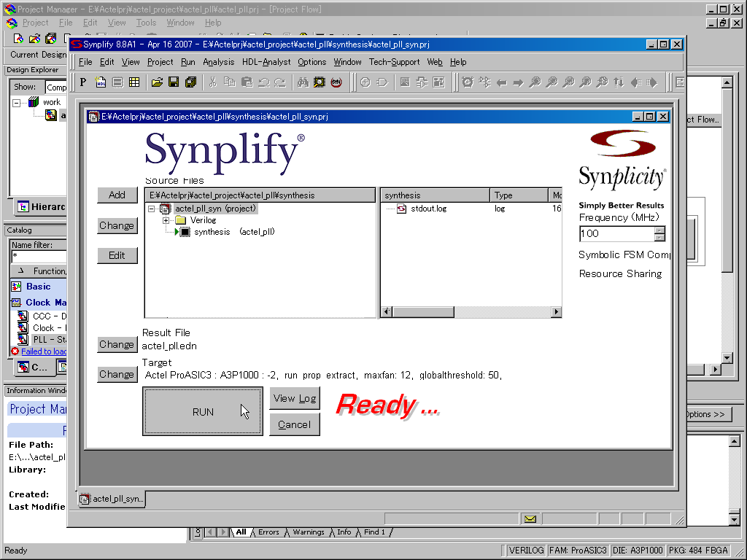
Task: Click the Type column header
Action: (519, 195)
